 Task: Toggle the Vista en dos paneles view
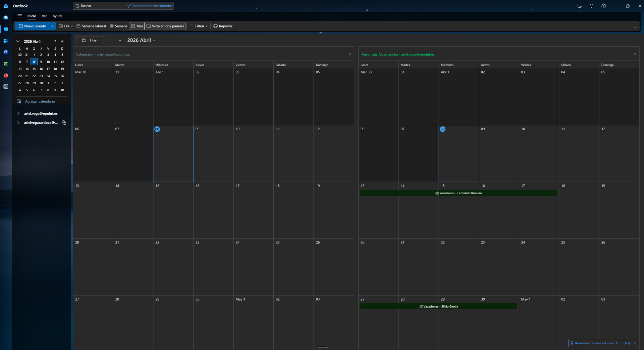point(165,26)
